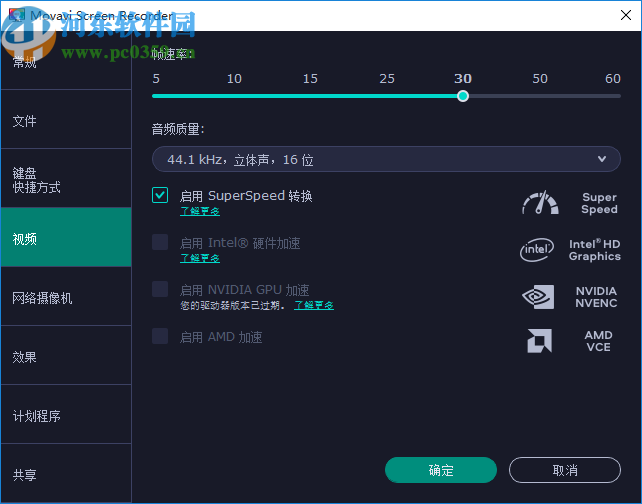Click the 50 frame rate label
Image resolution: width=642 pixels, height=504 pixels.
click(x=540, y=78)
